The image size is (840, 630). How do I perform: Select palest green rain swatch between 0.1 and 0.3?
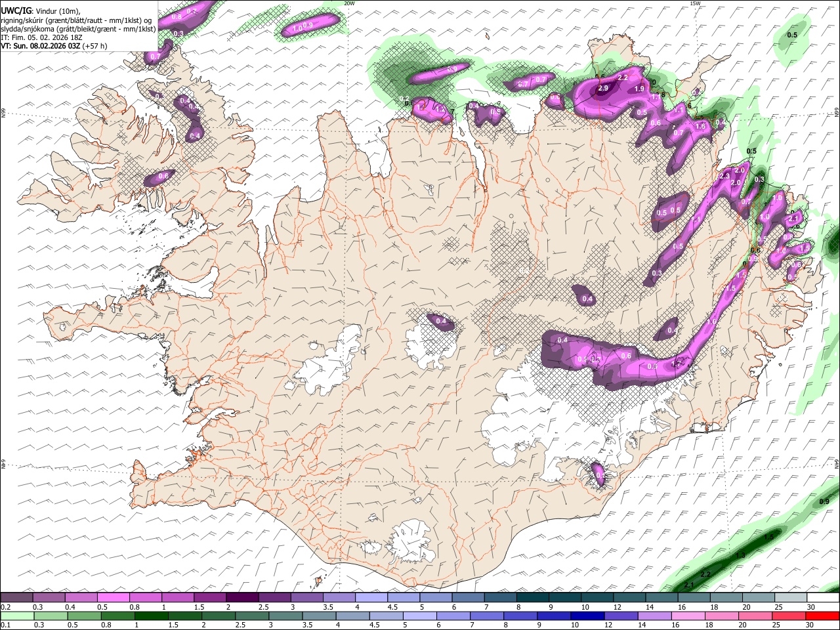pyautogui.click(x=17, y=616)
